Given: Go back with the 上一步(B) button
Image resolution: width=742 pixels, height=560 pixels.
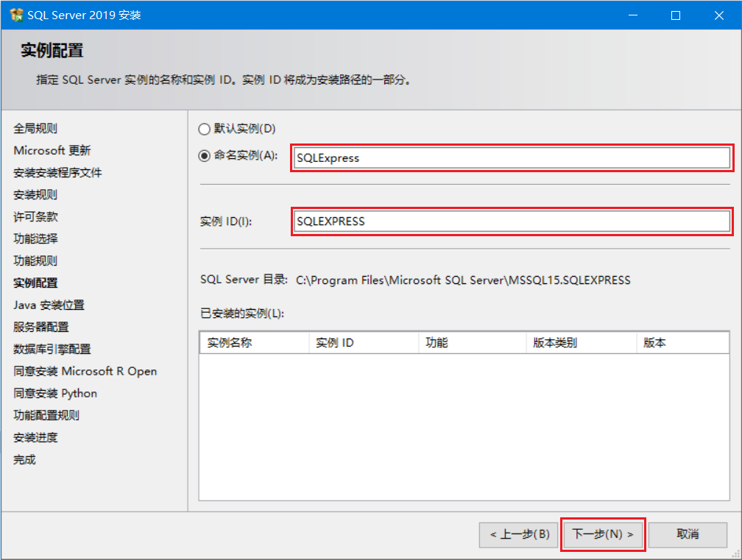Looking at the screenshot, I should pos(519,535).
